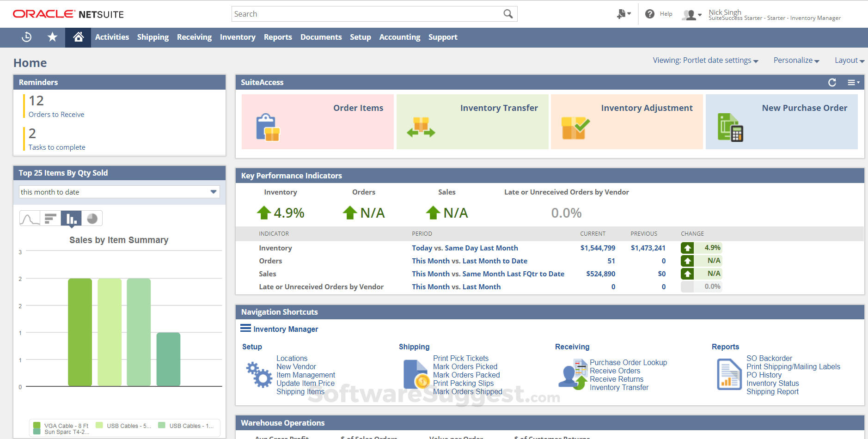Toggle the Inventory Manager shortcuts section
Image resolution: width=868 pixels, height=439 pixels.
point(245,329)
